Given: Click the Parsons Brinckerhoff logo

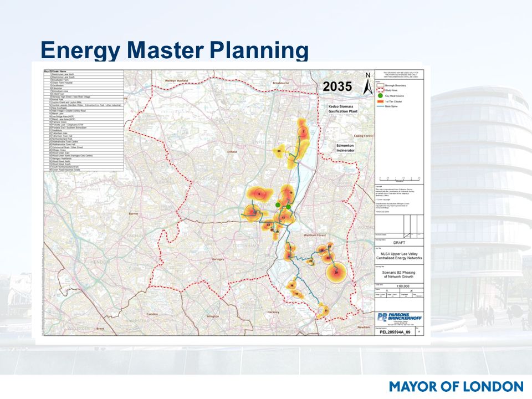Looking at the screenshot, I should (x=400, y=317).
